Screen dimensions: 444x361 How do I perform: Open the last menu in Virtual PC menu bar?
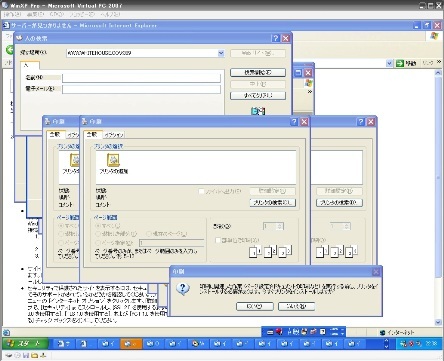click(x=110, y=15)
